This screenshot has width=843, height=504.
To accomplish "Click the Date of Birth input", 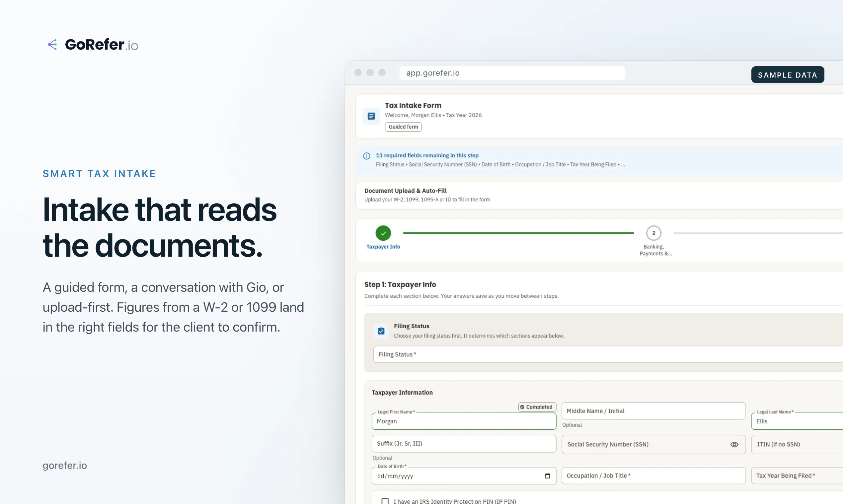I will tap(464, 476).
